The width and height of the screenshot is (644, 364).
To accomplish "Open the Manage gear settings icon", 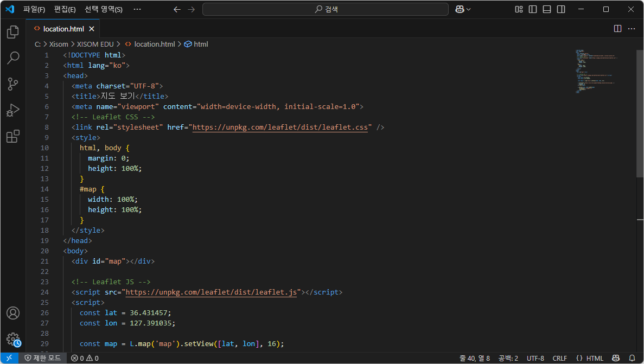I will coord(12,340).
